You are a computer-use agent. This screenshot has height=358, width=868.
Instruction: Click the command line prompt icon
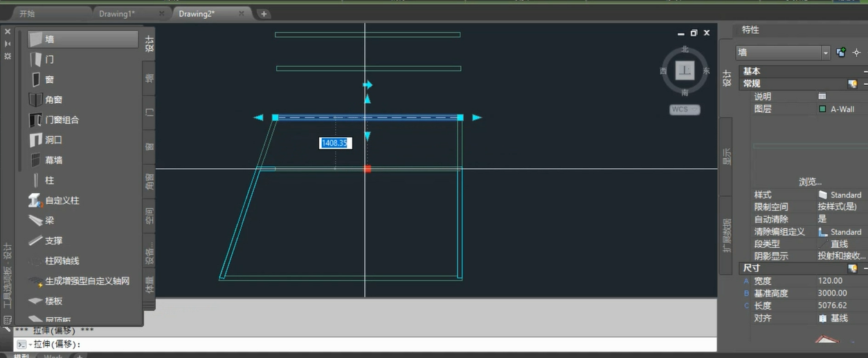coord(21,344)
